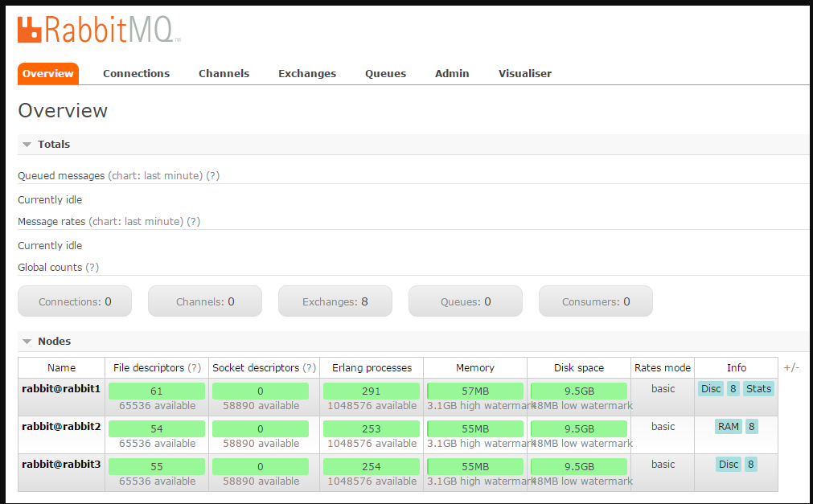
Task: Change chart range for Message rates
Action: tap(136, 221)
